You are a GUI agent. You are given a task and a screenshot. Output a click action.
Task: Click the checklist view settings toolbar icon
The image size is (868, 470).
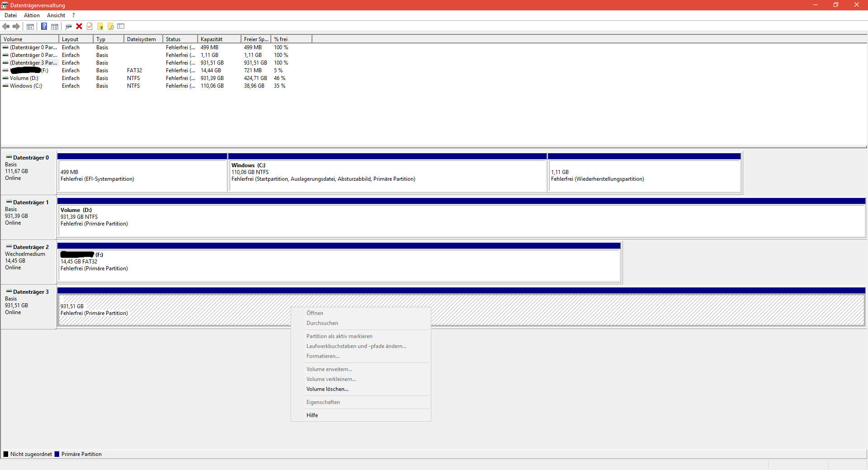tap(121, 26)
